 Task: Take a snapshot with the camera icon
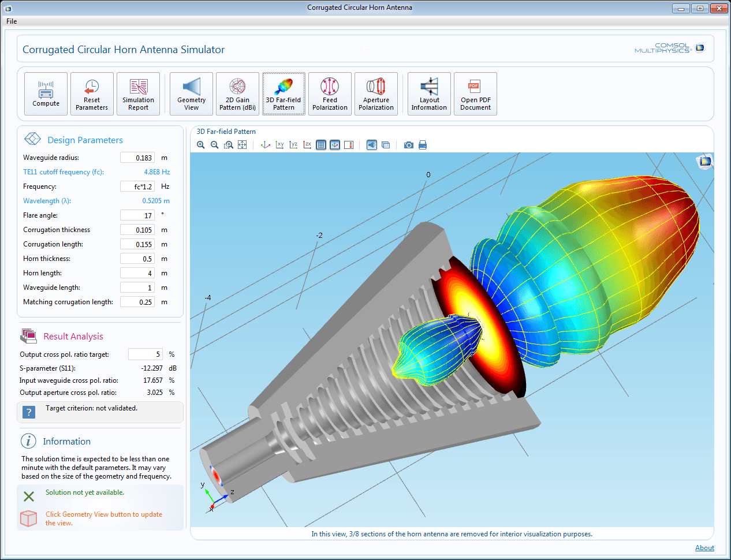[409, 145]
